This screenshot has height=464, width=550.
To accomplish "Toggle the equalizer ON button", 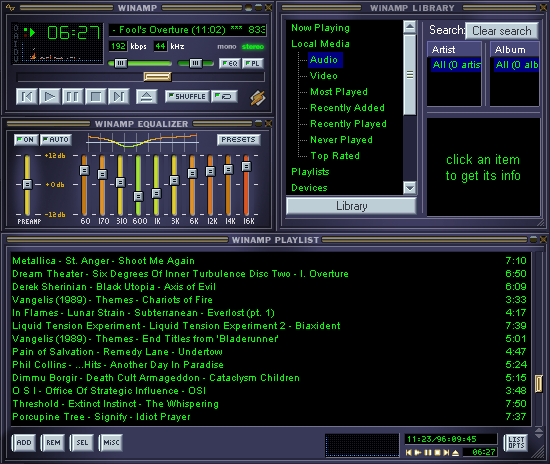I will click(x=26, y=140).
